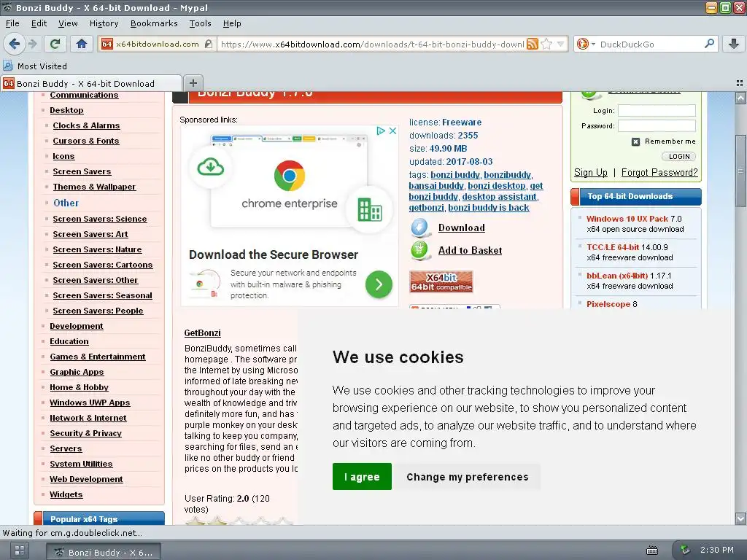
Task: Click the Add to Basket link
Action: point(471,251)
